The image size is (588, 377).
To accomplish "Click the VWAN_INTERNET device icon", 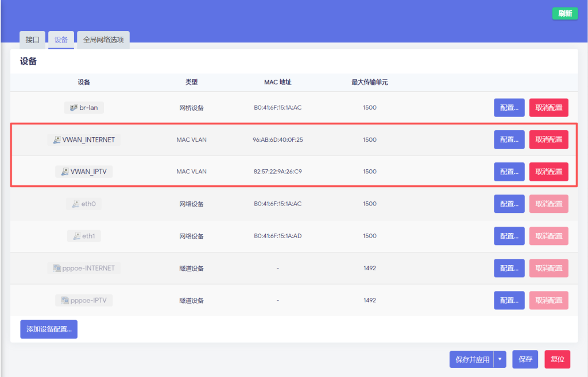I will [x=56, y=140].
